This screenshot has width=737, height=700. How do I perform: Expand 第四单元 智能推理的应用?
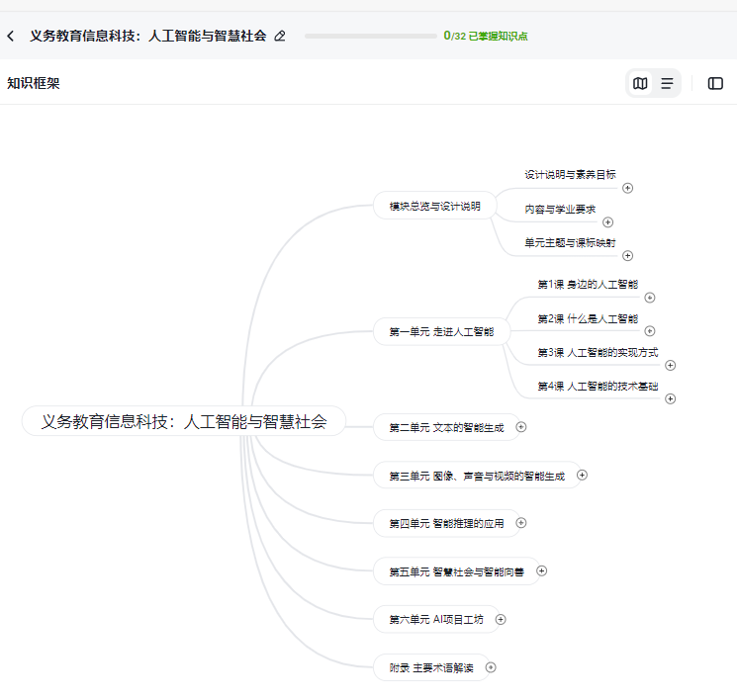[x=520, y=523]
